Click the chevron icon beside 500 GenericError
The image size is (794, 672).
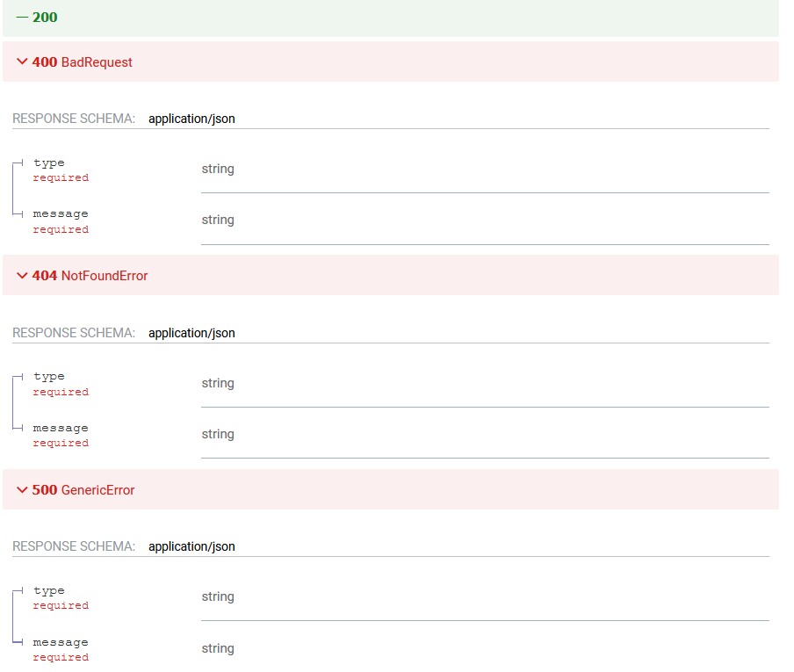[22, 490]
